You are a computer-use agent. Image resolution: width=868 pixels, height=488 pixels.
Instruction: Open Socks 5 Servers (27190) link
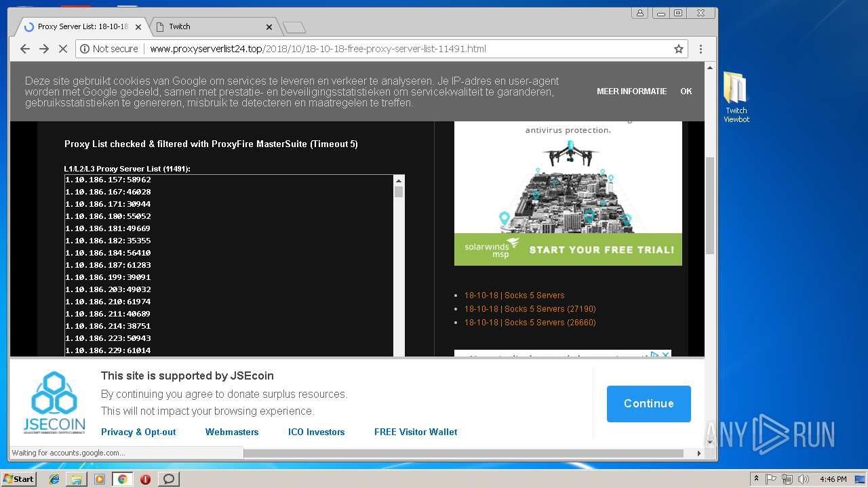click(530, 309)
